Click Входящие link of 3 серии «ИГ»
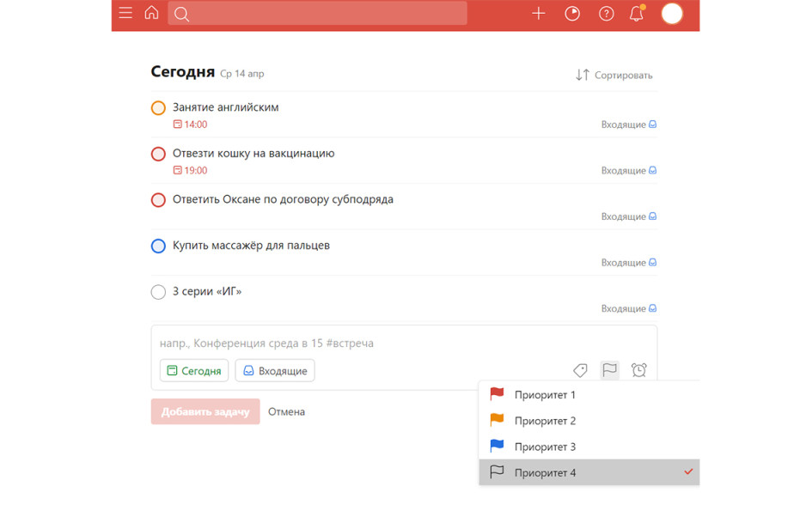This screenshot has width=812, height=529. pyautogui.click(x=629, y=308)
